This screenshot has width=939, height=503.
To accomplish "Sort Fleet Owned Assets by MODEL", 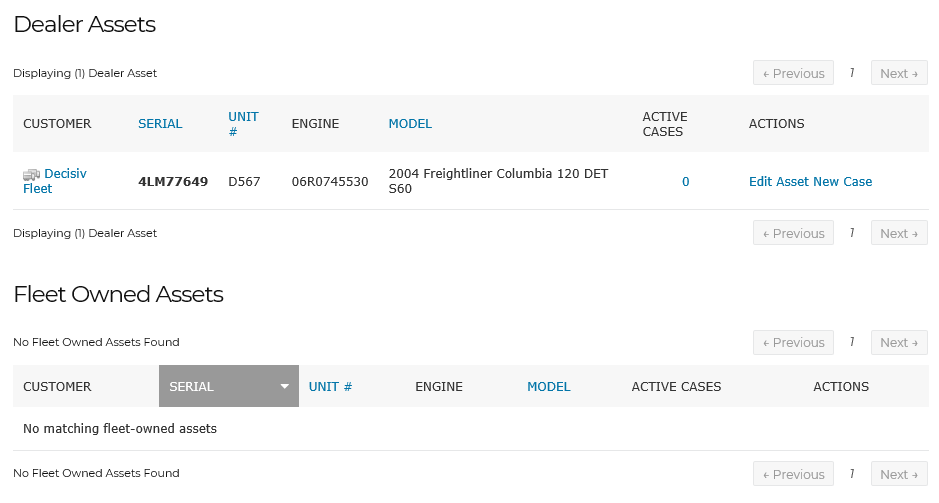I will pos(549,387).
